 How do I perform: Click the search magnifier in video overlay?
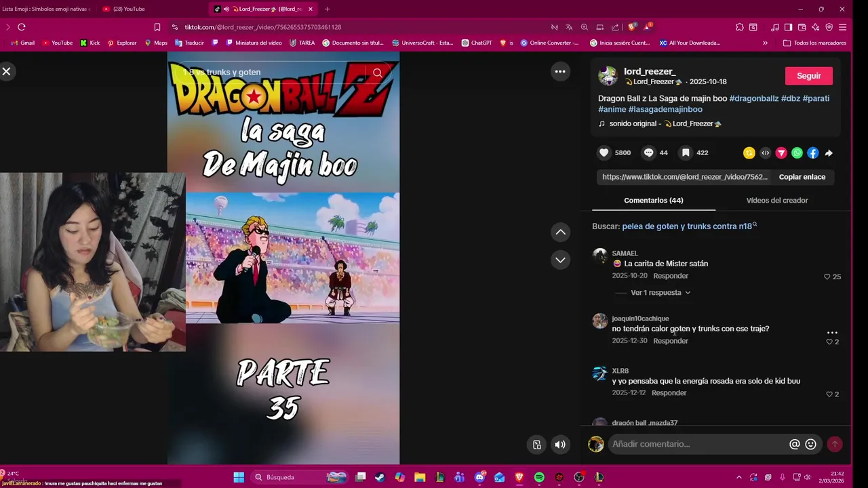(378, 73)
